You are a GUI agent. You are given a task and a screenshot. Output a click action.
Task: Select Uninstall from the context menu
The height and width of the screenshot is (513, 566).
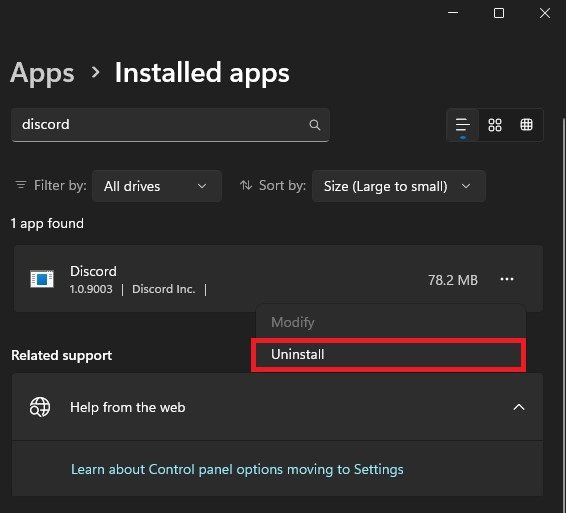click(x=388, y=355)
